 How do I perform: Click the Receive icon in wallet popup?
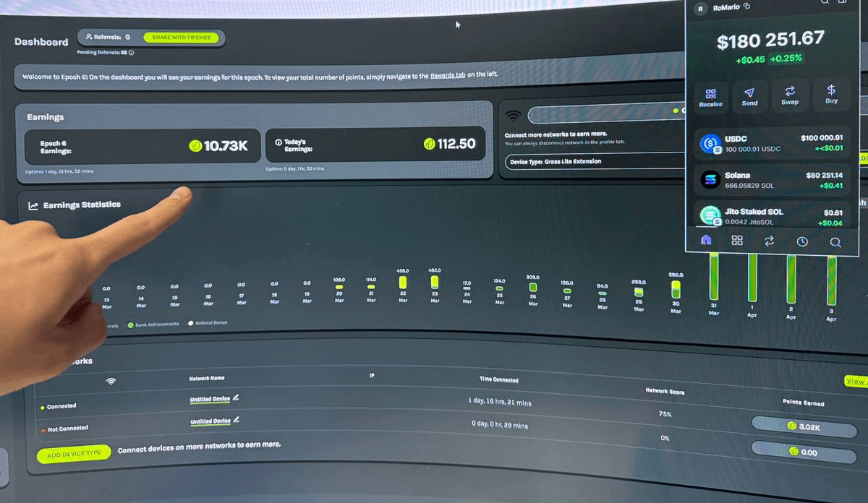pos(710,93)
